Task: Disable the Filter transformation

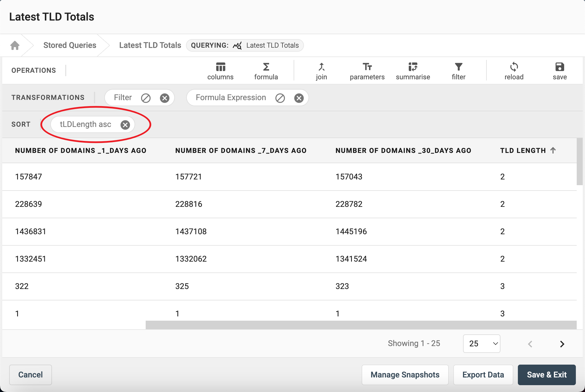Action: pos(146,98)
